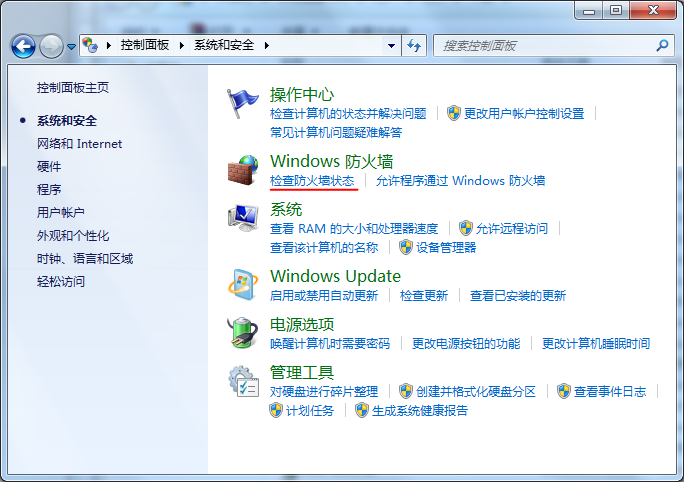This screenshot has width=684, height=482.
Task: Open the 管理工具 heading
Action: tap(302, 373)
